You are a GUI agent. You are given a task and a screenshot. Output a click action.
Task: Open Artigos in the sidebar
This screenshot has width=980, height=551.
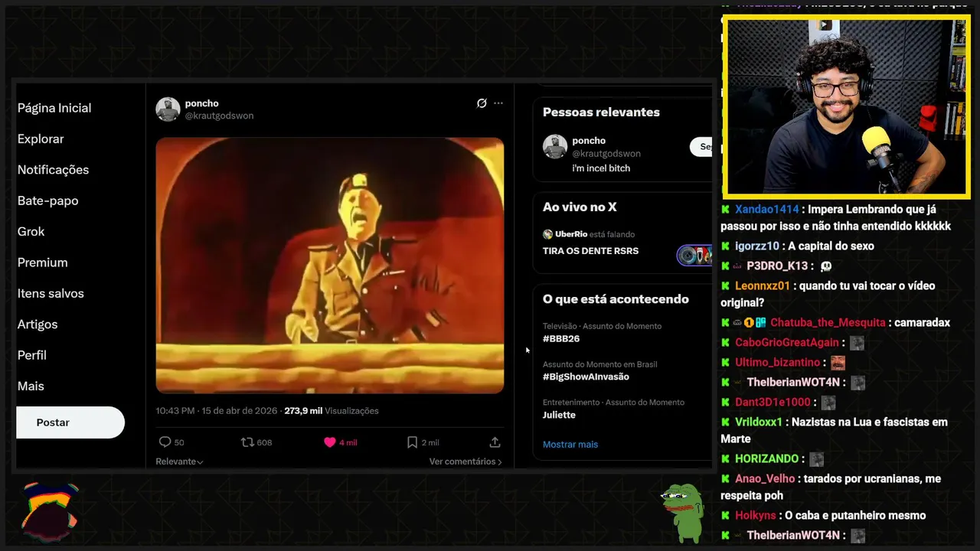click(x=38, y=324)
